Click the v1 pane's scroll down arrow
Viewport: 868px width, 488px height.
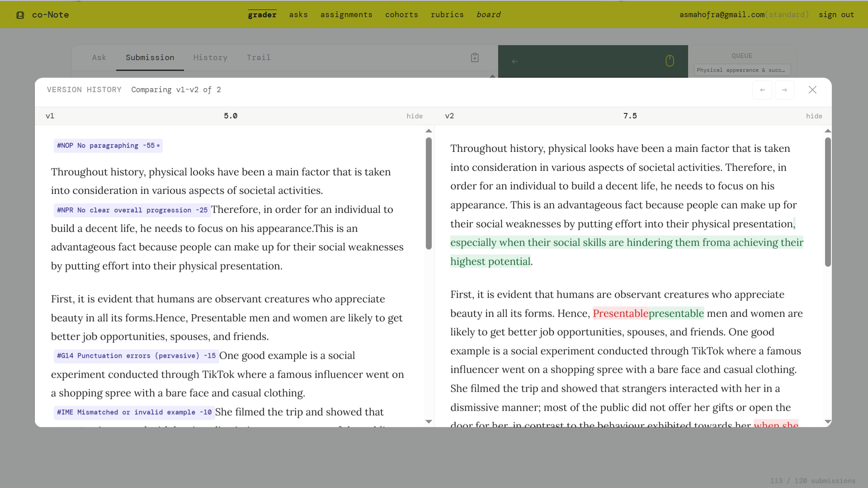429,422
